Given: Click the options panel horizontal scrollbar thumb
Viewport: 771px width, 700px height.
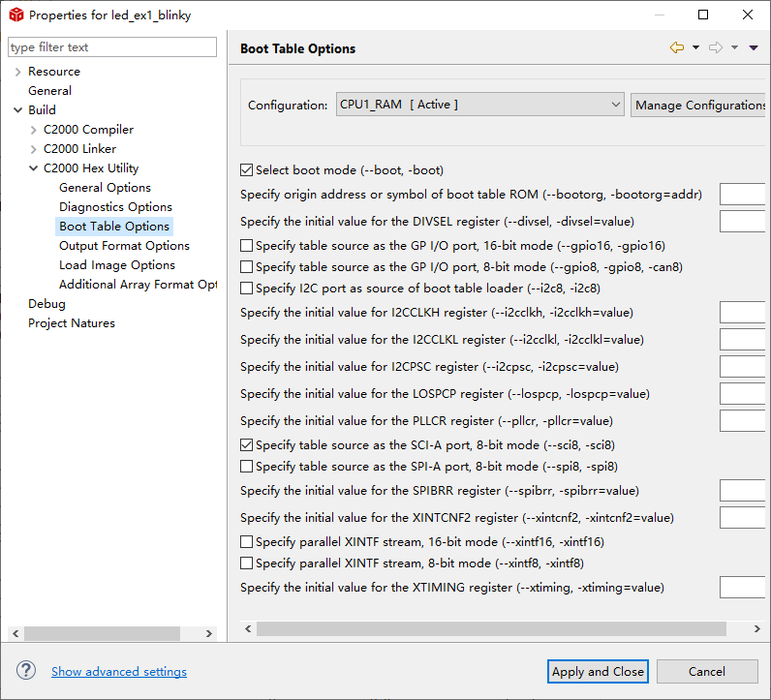Looking at the screenshot, I should (491, 628).
